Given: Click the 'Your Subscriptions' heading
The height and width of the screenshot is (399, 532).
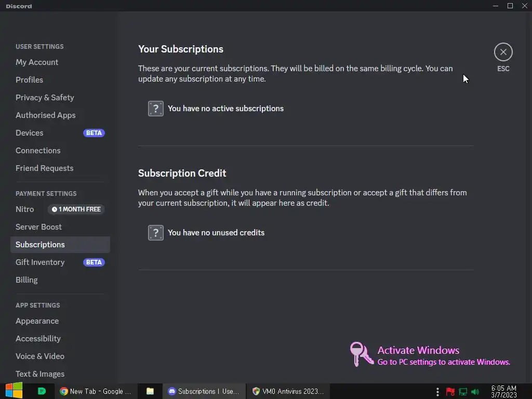Looking at the screenshot, I should 180,49.
